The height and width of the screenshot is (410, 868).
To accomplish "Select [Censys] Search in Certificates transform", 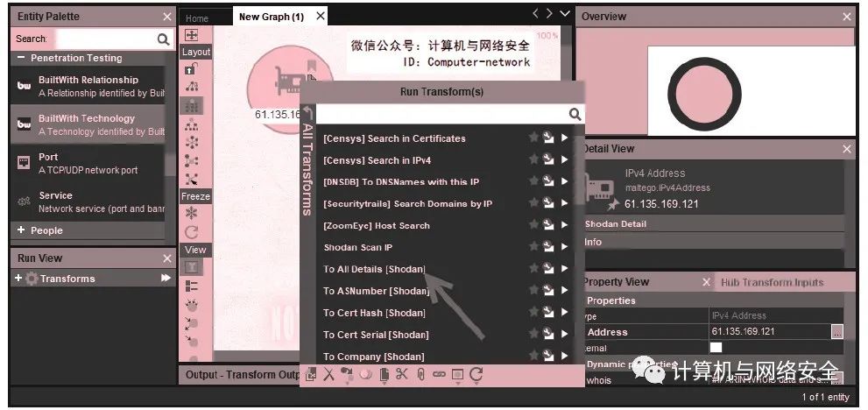I will tap(394, 138).
